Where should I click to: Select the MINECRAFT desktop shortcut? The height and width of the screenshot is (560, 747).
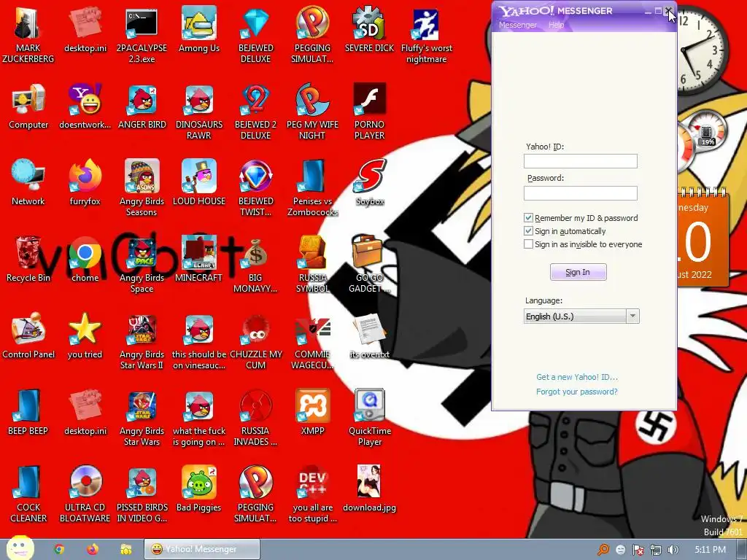click(x=198, y=260)
